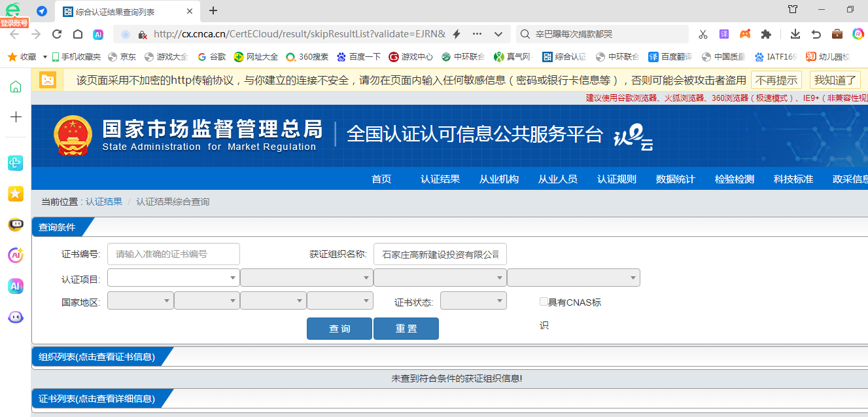Image resolution: width=868 pixels, height=417 pixels.
Task: Open the sidebar teal cross app
Action: (x=16, y=163)
